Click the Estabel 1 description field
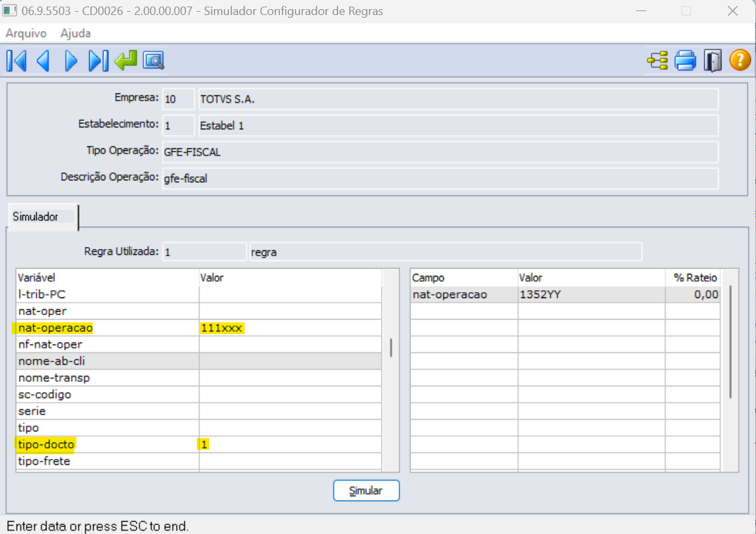Image resolution: width=756 pixels, height=534 pixels. point(458,125)
